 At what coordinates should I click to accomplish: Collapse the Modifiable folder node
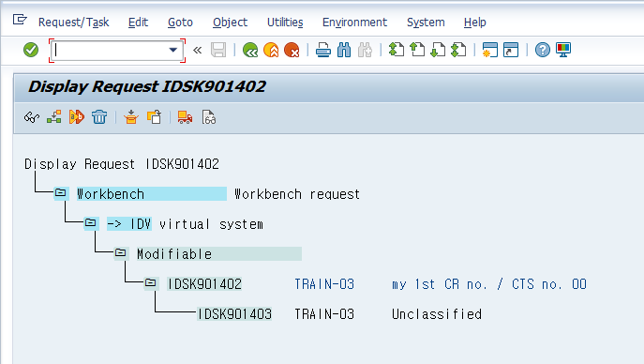coord(120,252)
